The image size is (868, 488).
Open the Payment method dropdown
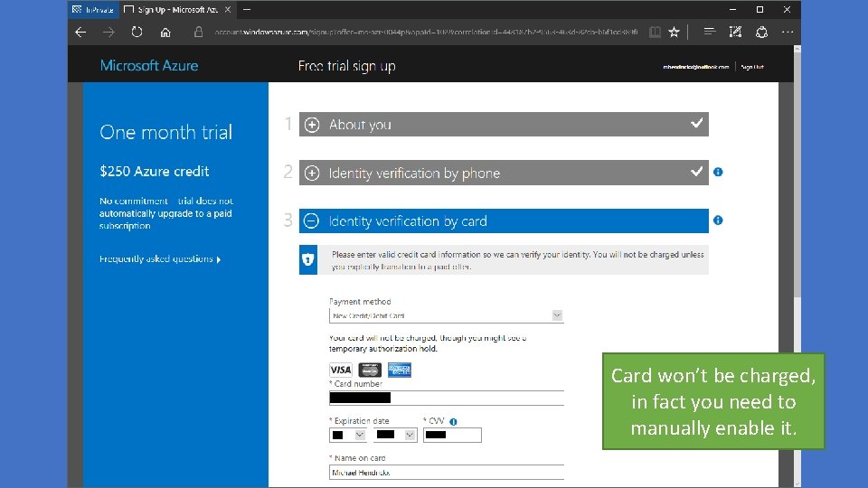[446, 315]
